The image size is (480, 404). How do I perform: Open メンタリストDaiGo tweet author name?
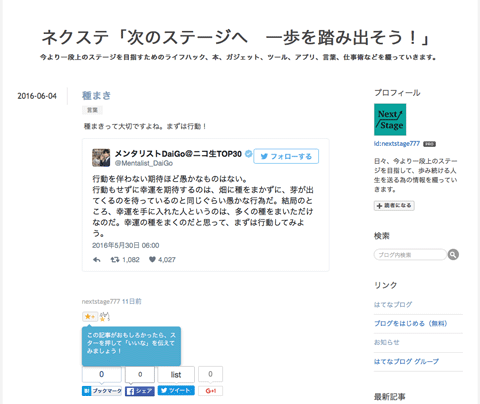click(x=178, y=154)
